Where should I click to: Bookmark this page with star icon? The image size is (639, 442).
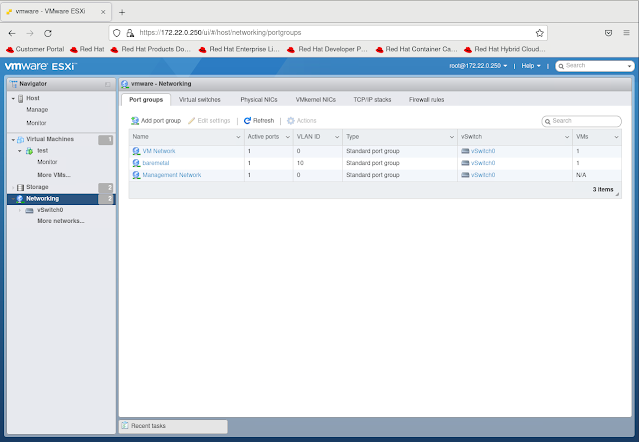click(x=540, y=33)
